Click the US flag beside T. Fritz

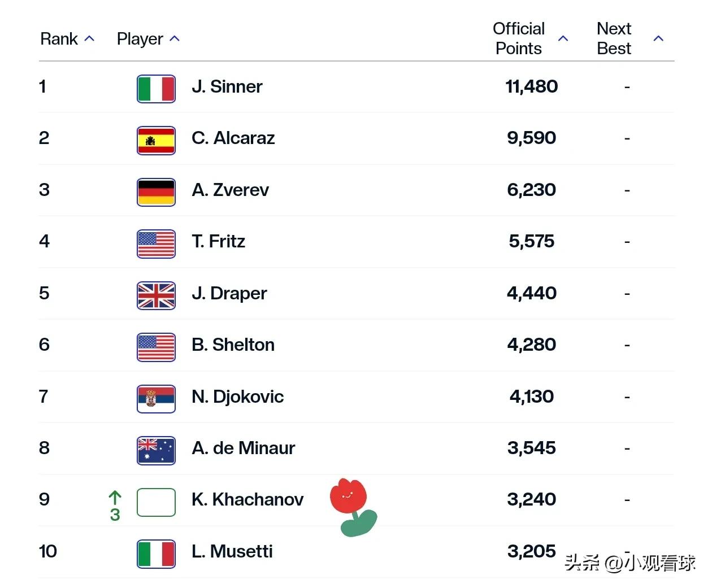[x=156, y=244]
